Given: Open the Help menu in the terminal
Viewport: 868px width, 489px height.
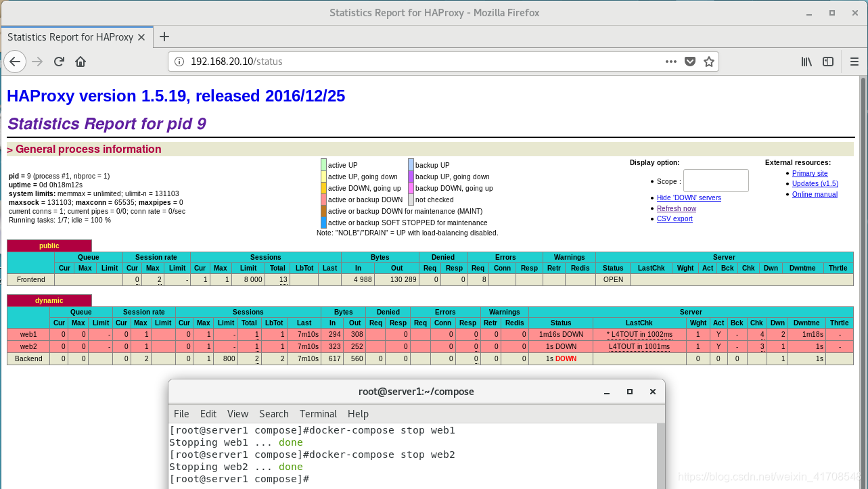Looking at the screenshot, I should [x=358, y=413].
